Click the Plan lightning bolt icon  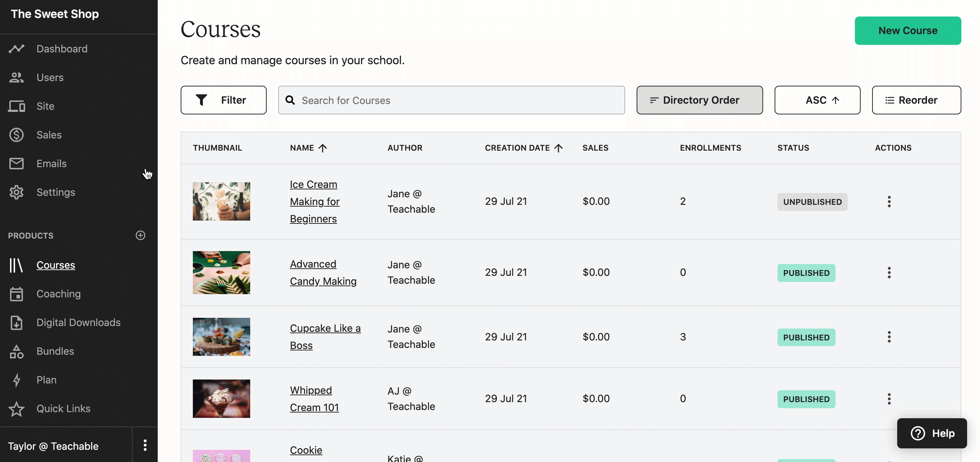click(x=16, y=380)
